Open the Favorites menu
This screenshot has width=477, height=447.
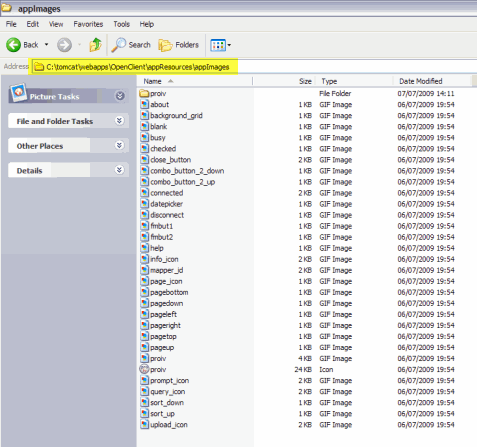coord(88,24)
